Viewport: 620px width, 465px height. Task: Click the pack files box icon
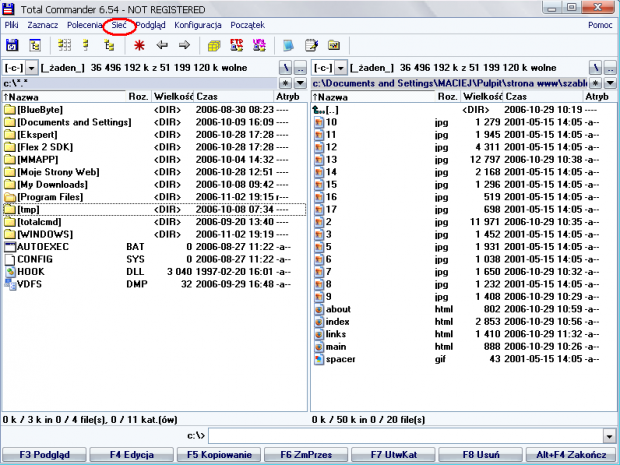213,45
